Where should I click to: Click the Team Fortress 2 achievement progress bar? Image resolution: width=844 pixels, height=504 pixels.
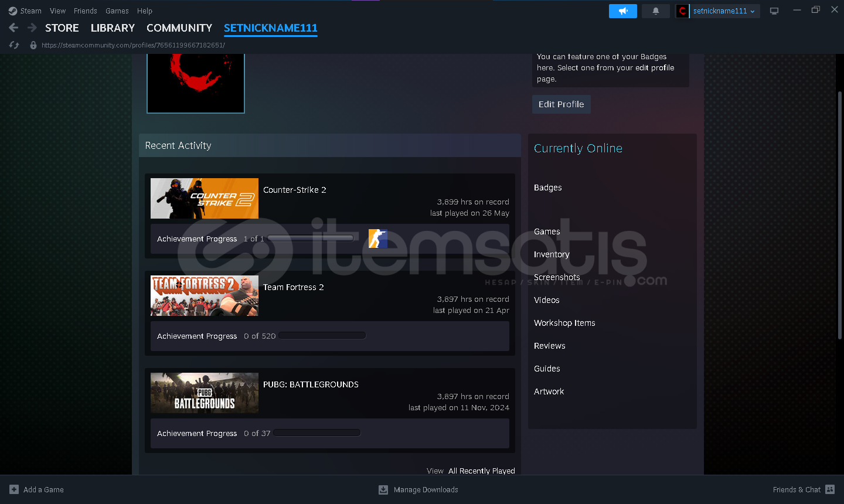tap(322, 336)
